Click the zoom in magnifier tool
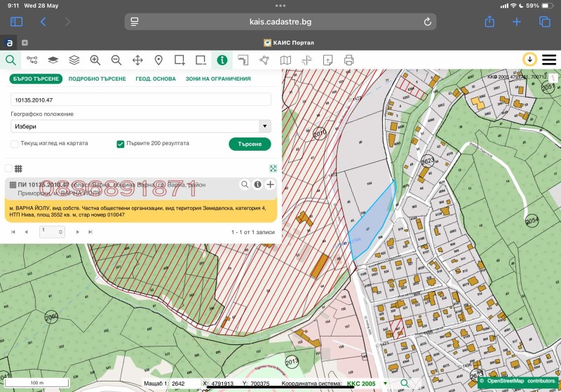561x392 pixels. pos(95,60)
